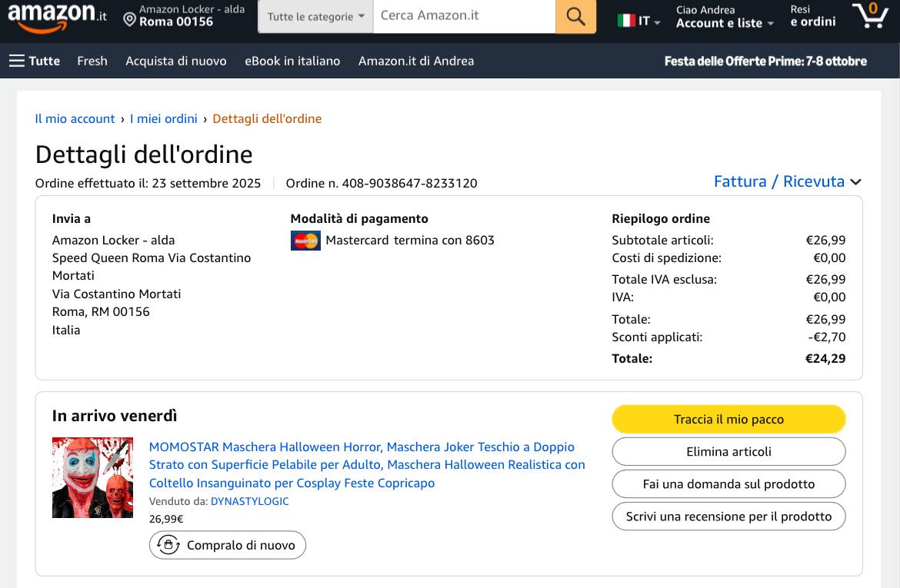The image size is (900, 588).
Task: Click the location pin delivery icon
Action: point(130,20)
